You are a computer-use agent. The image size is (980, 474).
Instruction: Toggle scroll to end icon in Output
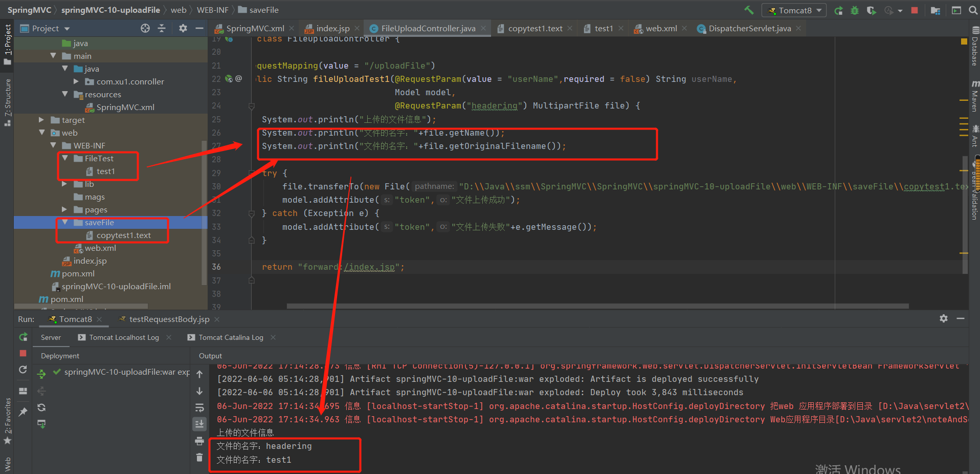click(x=199, y=424)
